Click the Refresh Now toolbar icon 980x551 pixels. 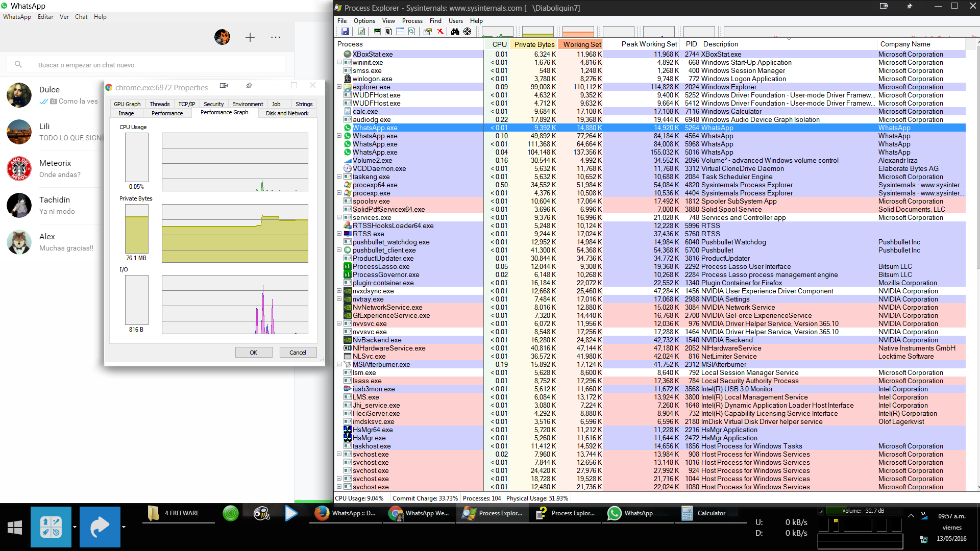[x=361, y=32]
